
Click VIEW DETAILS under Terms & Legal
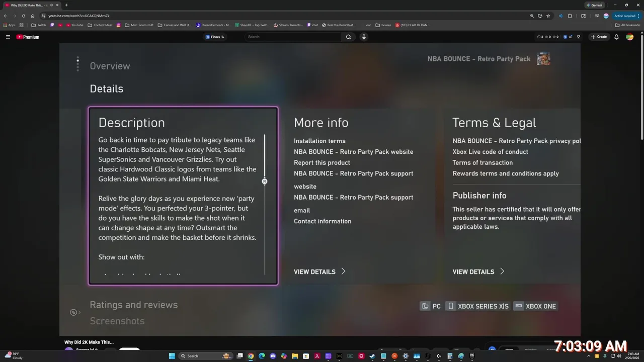[x=478, y=271]
